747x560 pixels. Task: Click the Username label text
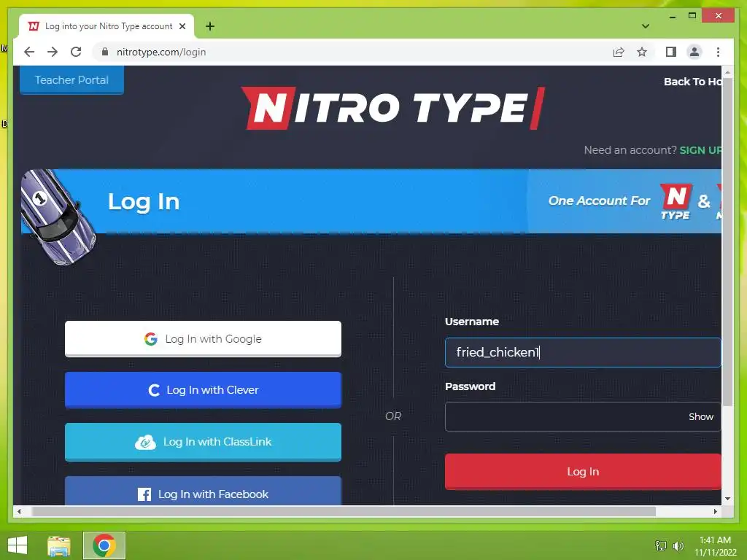[x=472, y=322]
